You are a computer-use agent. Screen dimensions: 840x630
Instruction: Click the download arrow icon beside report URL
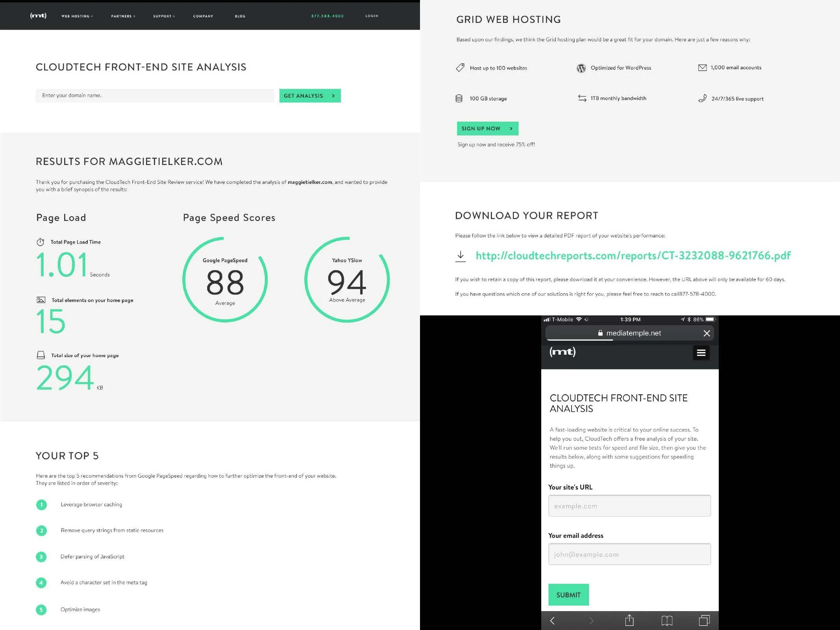461,256
